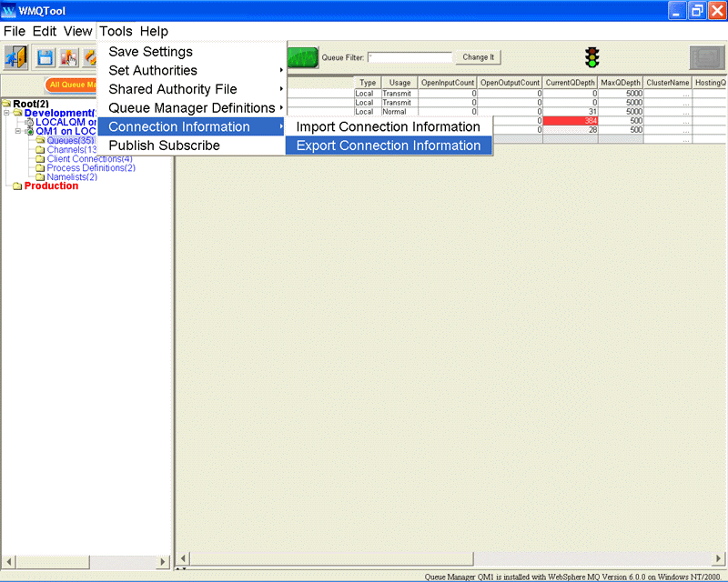Viewport: 728px width, 582px height.
Task: Select the Development tree node
Action: pyautogui.click(x=60, y=113)
